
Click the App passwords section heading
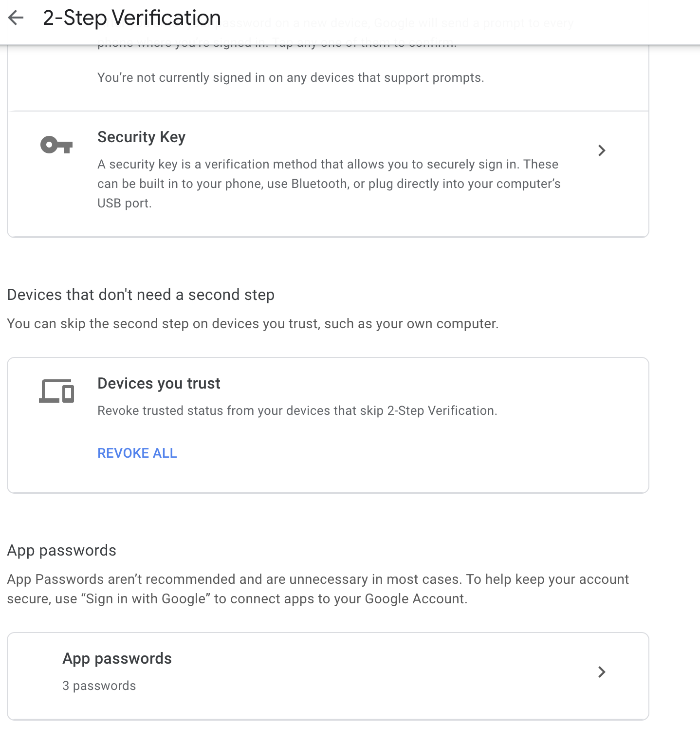pyautogui.click(x=61, y=551)
